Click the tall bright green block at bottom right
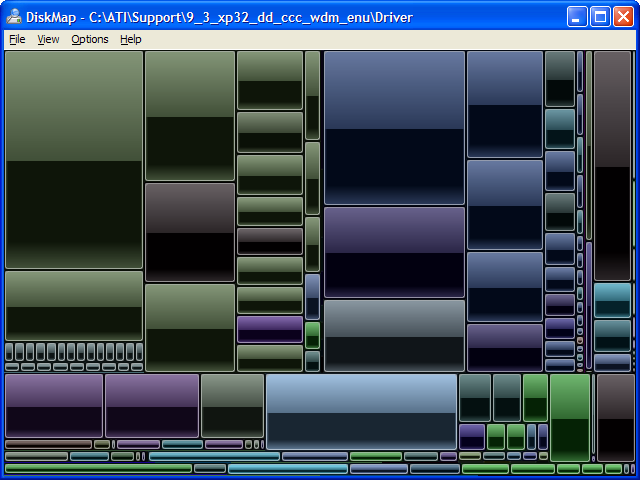 pyautogui.click(x=570, y=417)
